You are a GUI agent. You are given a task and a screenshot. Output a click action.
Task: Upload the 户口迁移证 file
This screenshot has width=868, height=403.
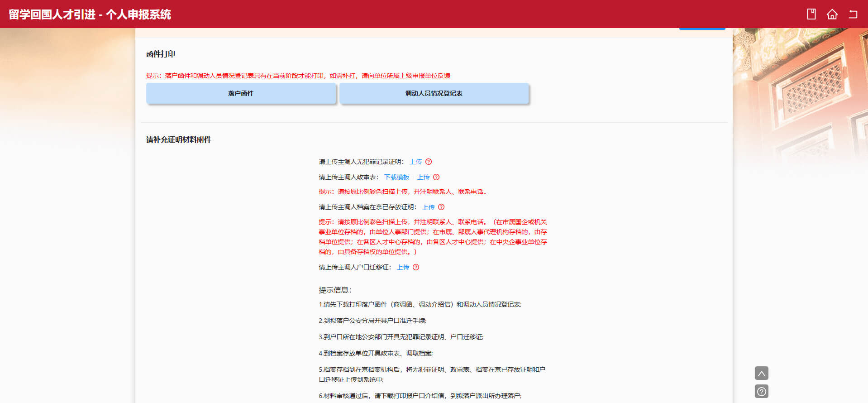(403, 267)
